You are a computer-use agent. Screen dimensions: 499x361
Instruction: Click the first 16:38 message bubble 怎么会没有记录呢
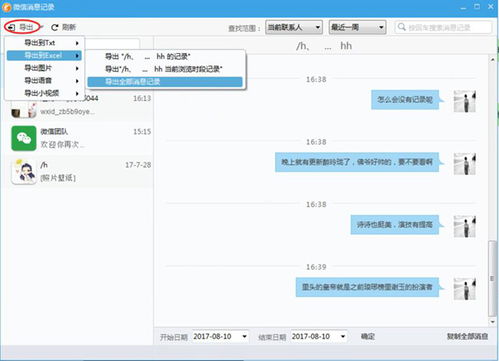pyautogui.click(x=405, y=99)
